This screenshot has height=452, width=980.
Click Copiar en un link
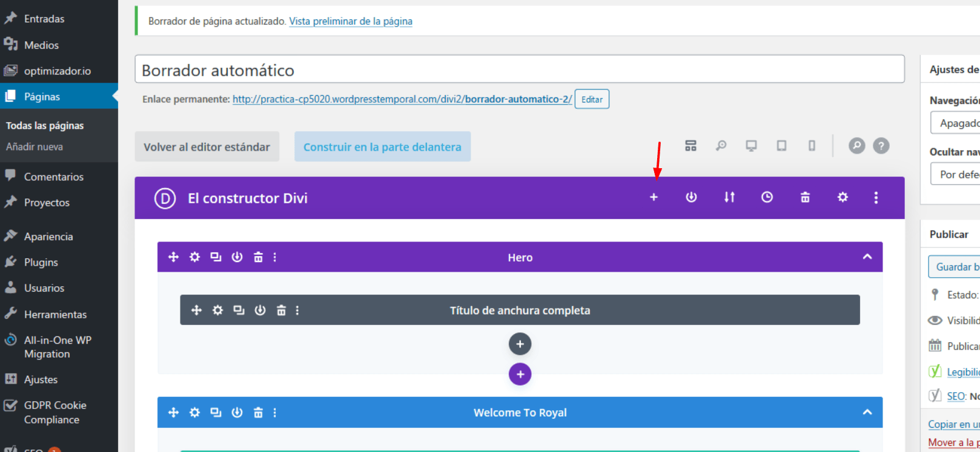[x=954, y=424]
